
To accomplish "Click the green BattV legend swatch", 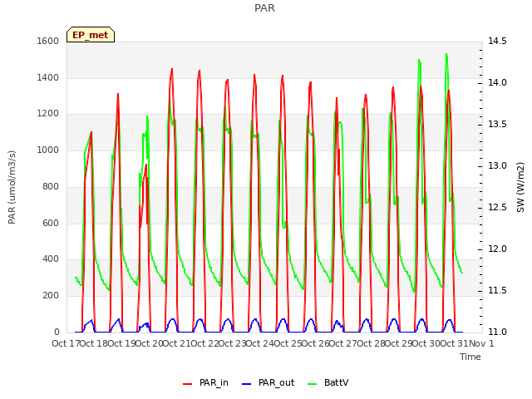I will pos(312,384).
